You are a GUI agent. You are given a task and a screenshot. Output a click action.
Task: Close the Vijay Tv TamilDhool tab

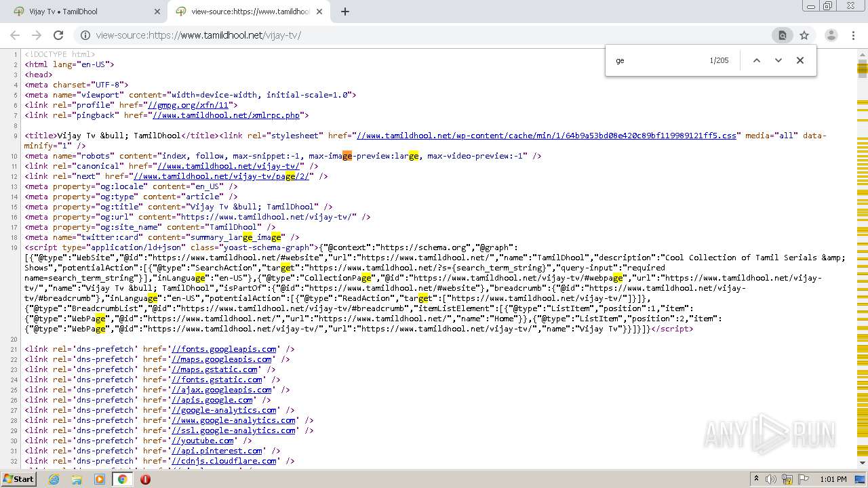(x=157, y=12)
